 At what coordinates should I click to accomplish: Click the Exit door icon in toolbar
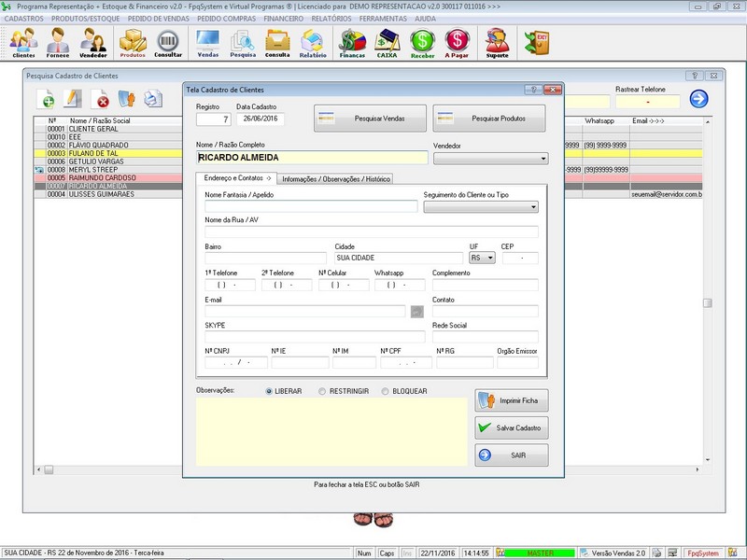tap(538, 42)
